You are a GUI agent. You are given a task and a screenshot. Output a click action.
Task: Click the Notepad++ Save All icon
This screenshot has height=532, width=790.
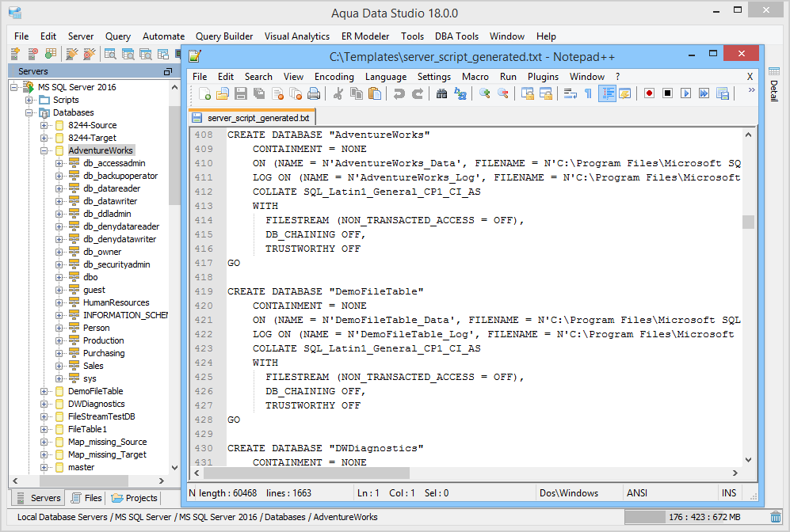tap(259, 93)
